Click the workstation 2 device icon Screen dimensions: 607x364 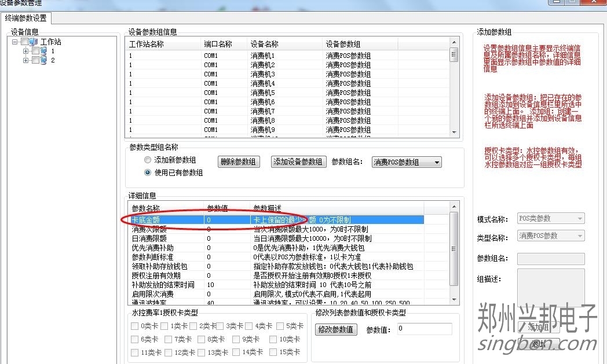[43, 60]
